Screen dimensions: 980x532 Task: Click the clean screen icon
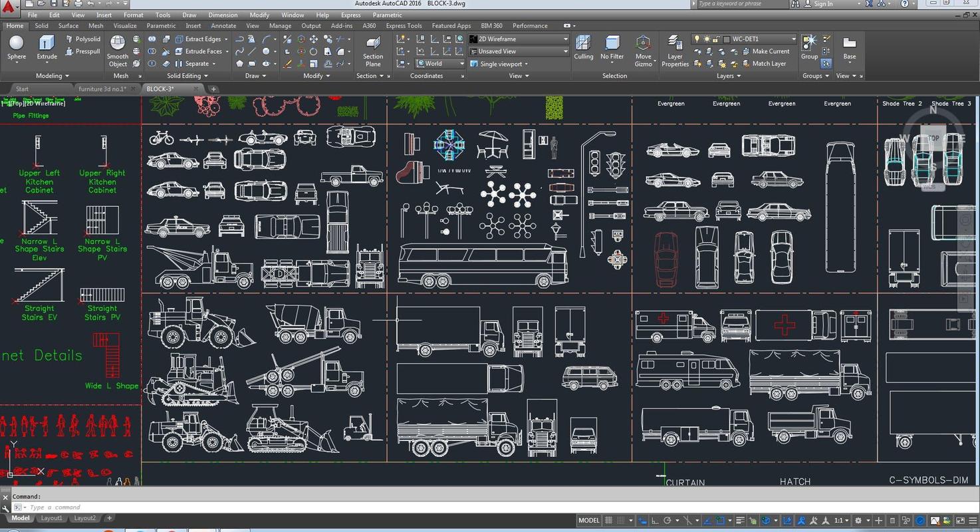pyautogui.click(x=960, y=521)
